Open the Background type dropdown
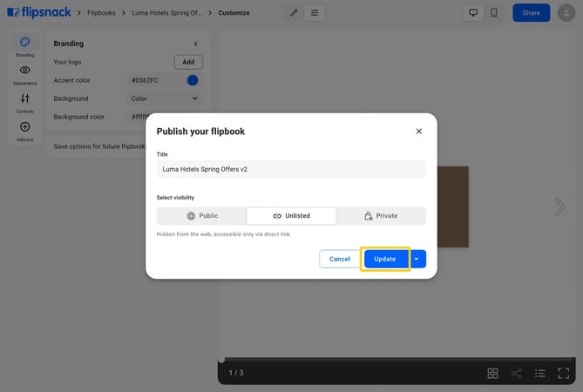The image size is (583, 392). coord(165,98)
